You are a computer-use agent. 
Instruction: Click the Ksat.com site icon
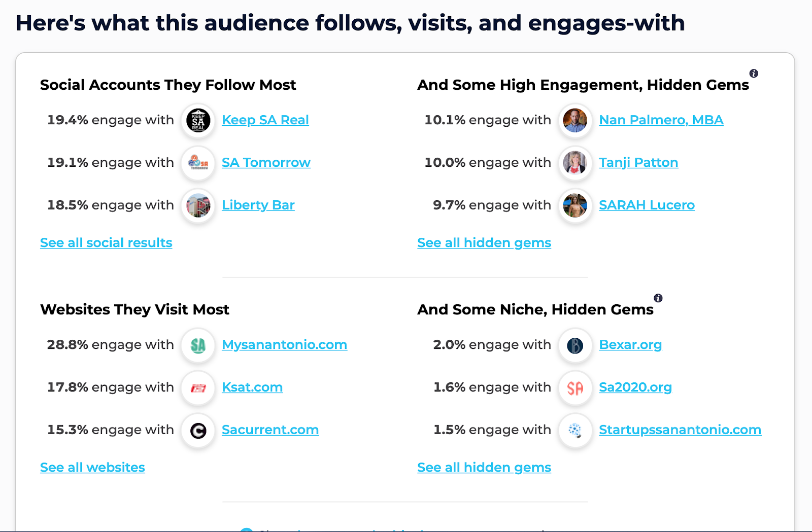pyautogui.click(x=198, y=388)
